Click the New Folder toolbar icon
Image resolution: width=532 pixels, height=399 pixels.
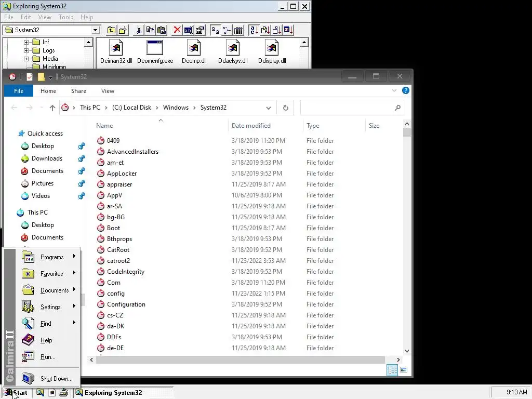123,30
